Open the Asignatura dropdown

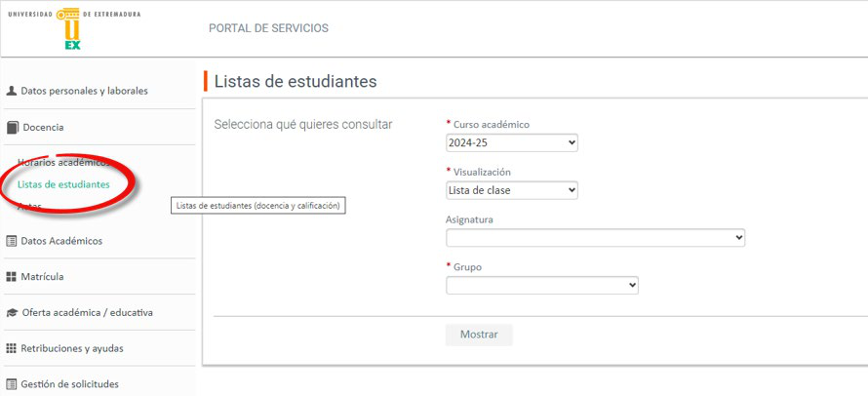(x=596, y=238)
